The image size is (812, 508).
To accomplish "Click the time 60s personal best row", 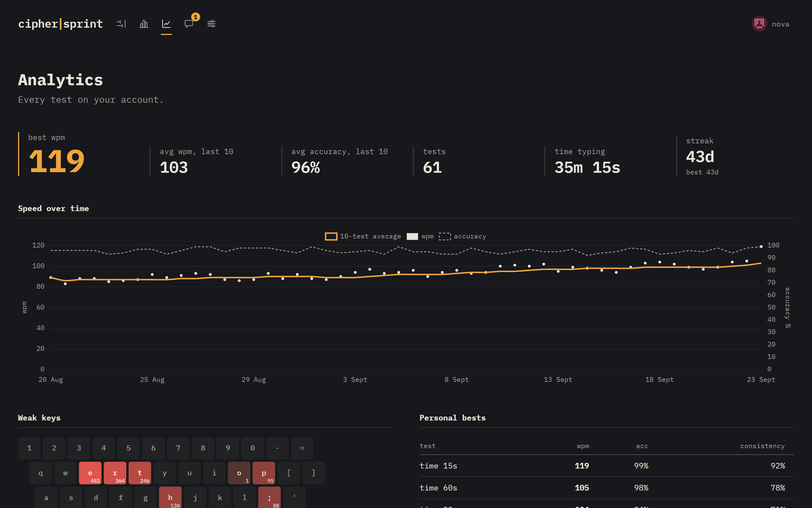I will click(606, 488).
